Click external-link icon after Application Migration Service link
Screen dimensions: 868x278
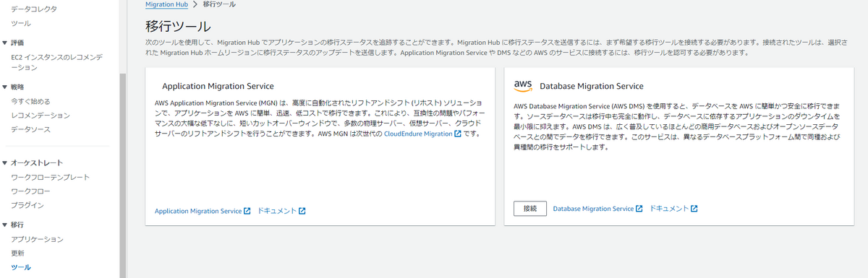pos(247,211)
